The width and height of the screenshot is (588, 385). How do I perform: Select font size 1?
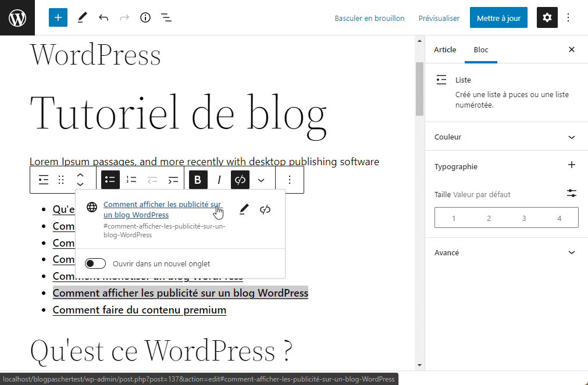454,218
